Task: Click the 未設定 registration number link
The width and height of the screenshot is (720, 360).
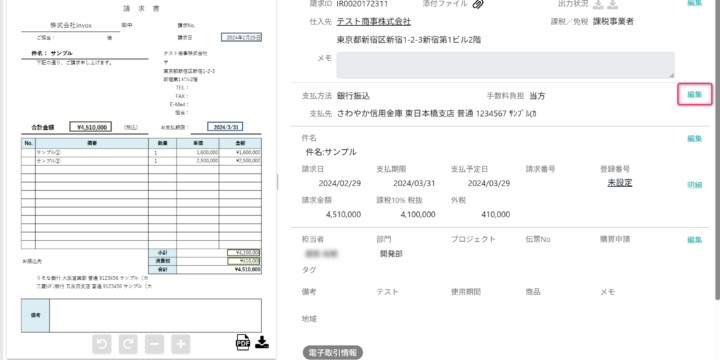Action: pos(620,183)
